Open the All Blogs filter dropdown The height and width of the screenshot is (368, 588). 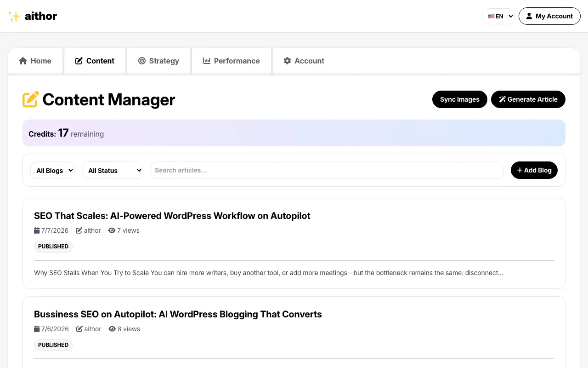pos(52,170)
